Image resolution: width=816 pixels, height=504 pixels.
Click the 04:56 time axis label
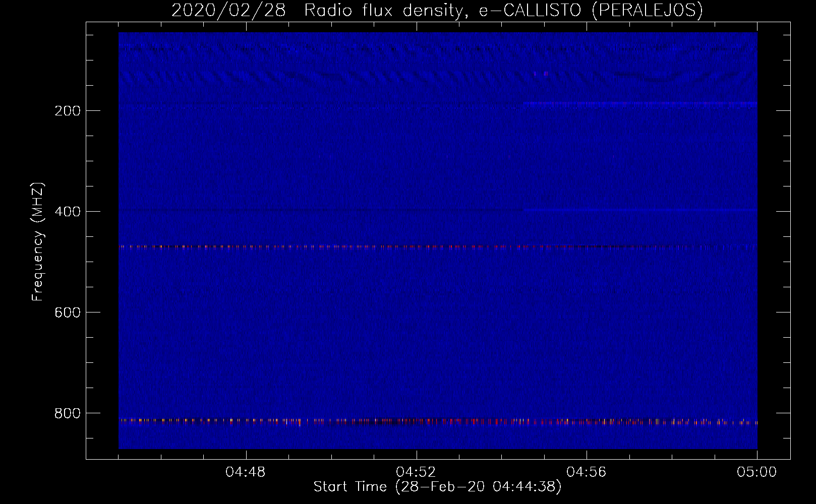[x=587, y=472]
